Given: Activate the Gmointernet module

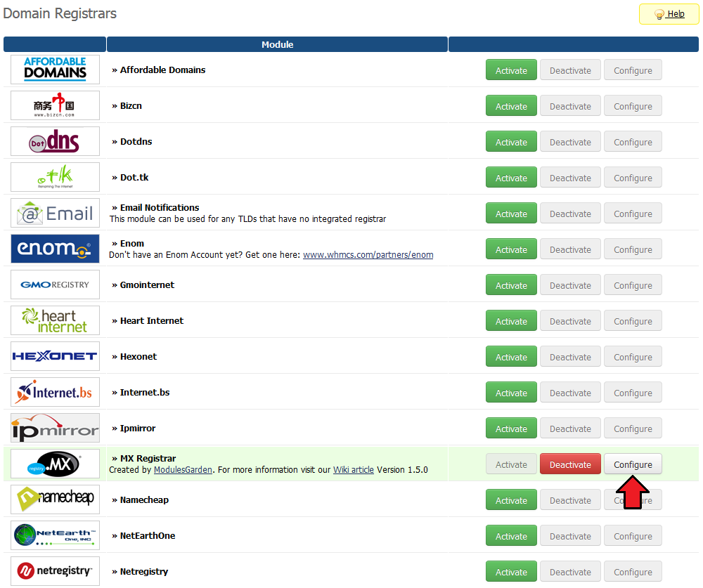Looking at the screenshot, I should click(511, 285).
